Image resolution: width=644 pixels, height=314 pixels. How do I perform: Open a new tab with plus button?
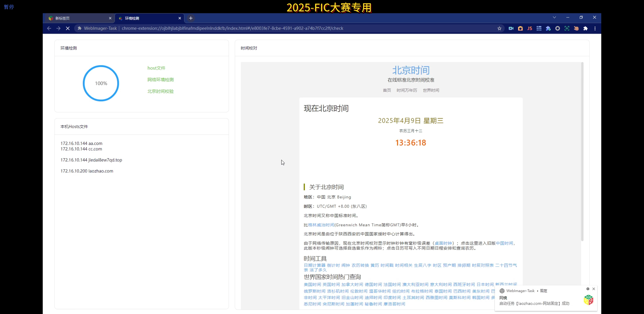click(x=191, y=18)
